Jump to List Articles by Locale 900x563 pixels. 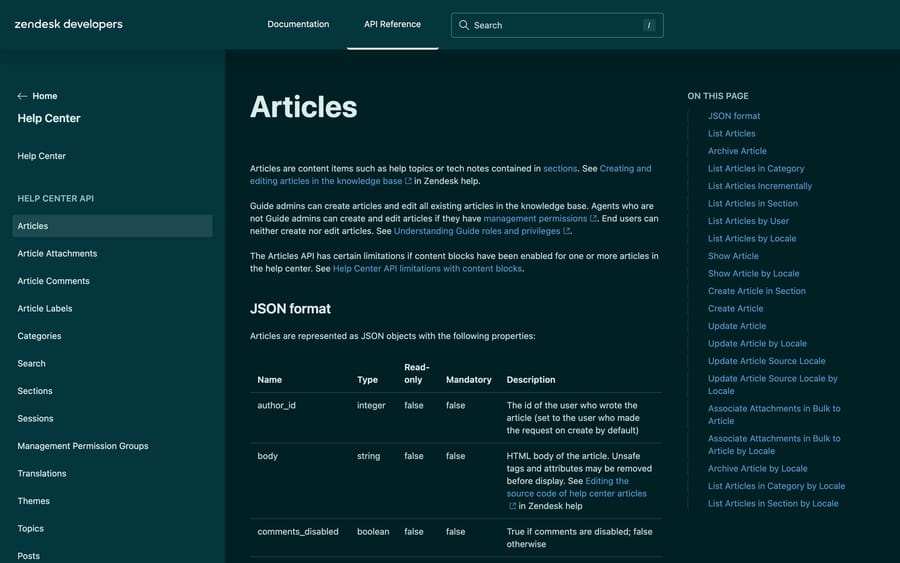752,239
